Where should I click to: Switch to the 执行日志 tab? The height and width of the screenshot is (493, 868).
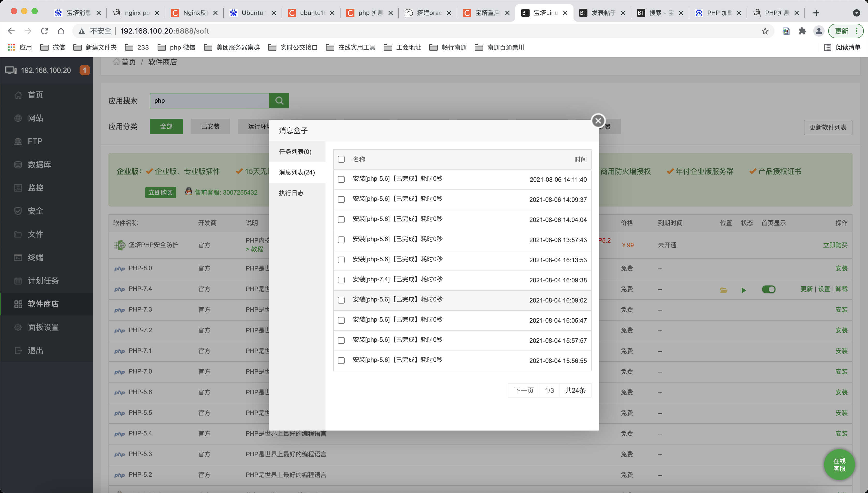pos(291,193)
